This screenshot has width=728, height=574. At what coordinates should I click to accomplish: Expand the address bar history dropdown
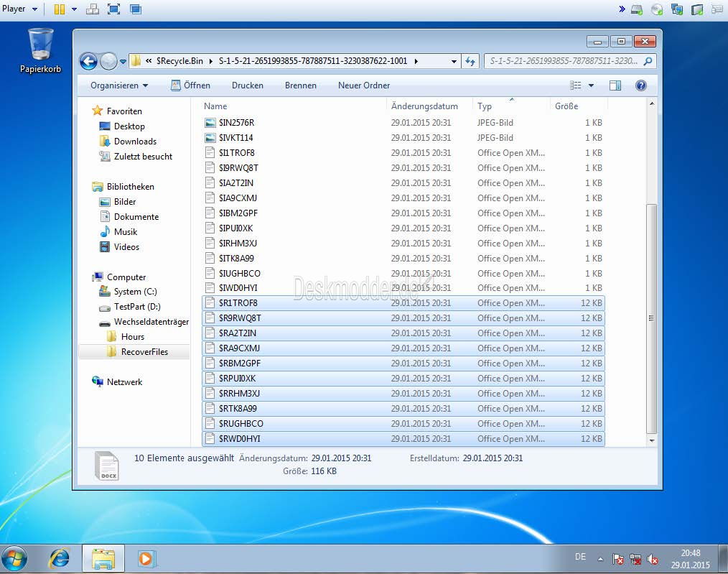(454, 61)
